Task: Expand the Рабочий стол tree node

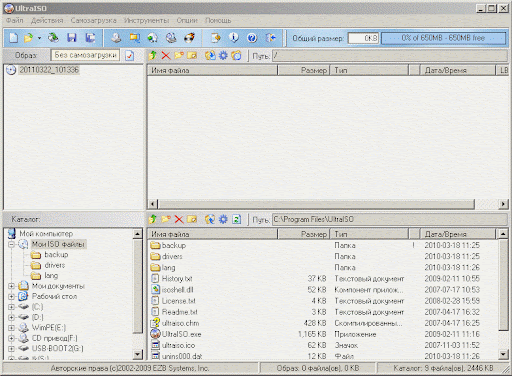Action: 11,296
